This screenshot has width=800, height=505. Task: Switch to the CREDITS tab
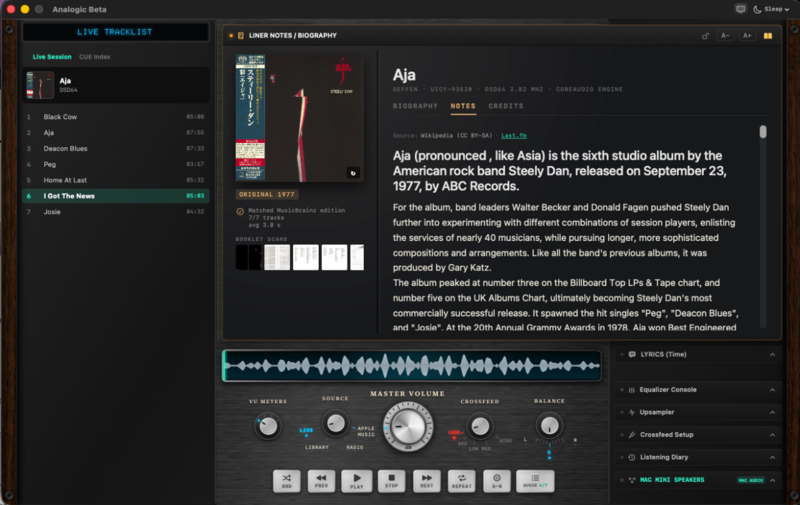(x=506, y=106)
